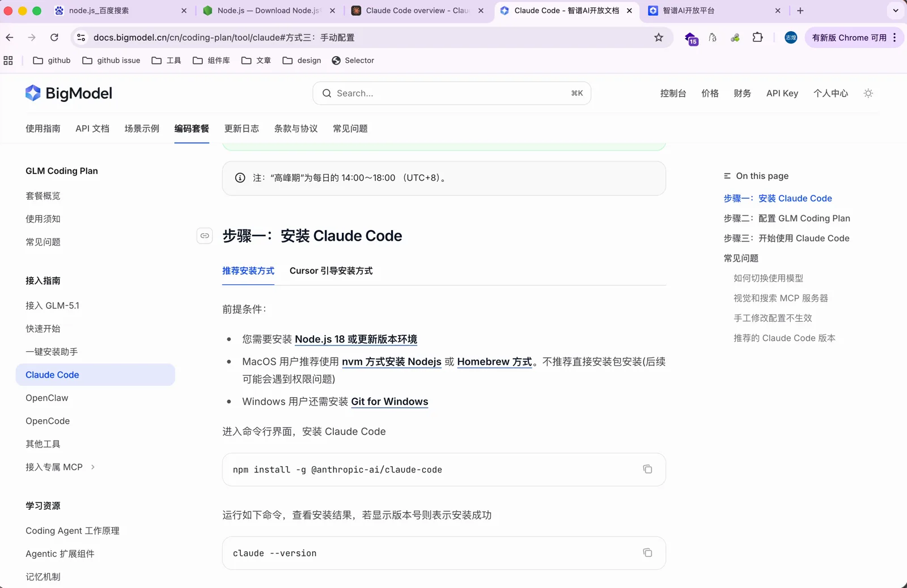The image size is (907, 588).
Task: Open the 财务 link
Action: click(x=742, y=93)
